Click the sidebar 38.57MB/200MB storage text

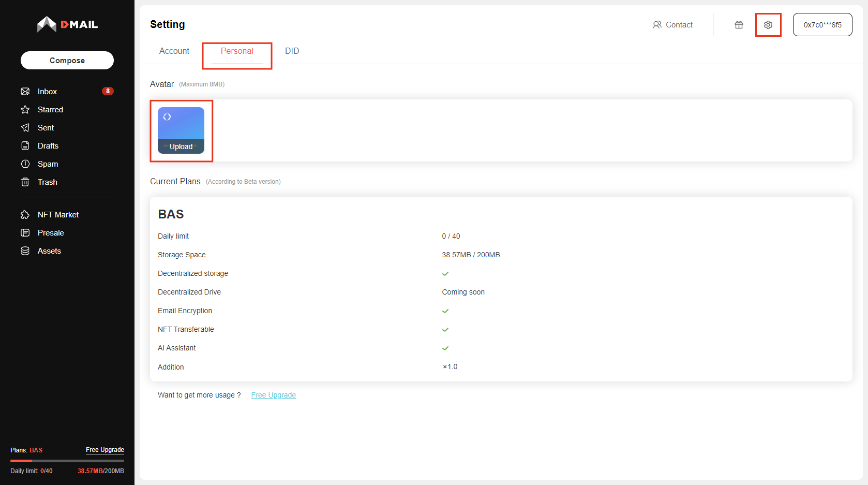point(101,471)
